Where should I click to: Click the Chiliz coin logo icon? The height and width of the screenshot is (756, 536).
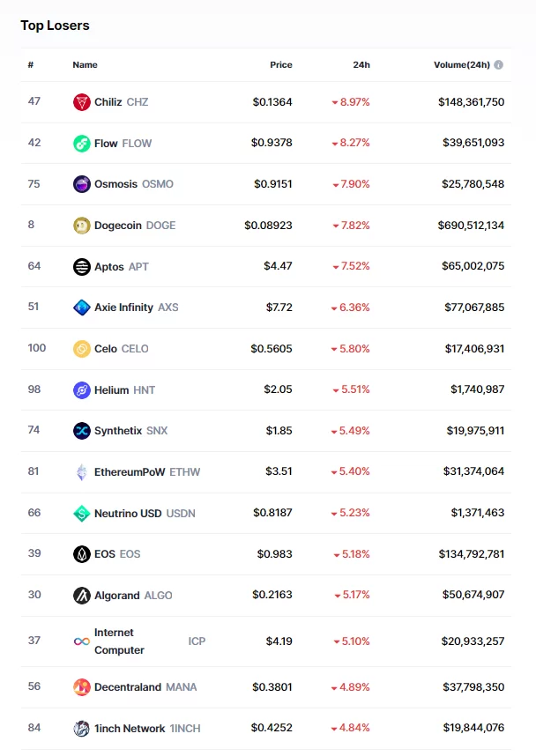pyautogui.click(x=81, y=102)
